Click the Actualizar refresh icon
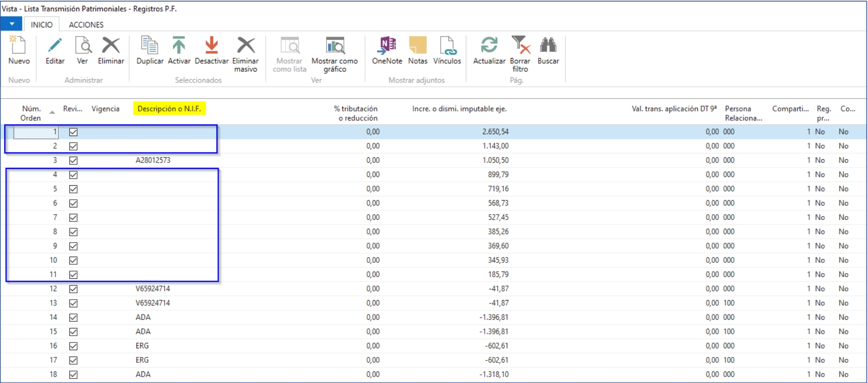The height and width of the screenshot is (383, 868). pos(489,45)
